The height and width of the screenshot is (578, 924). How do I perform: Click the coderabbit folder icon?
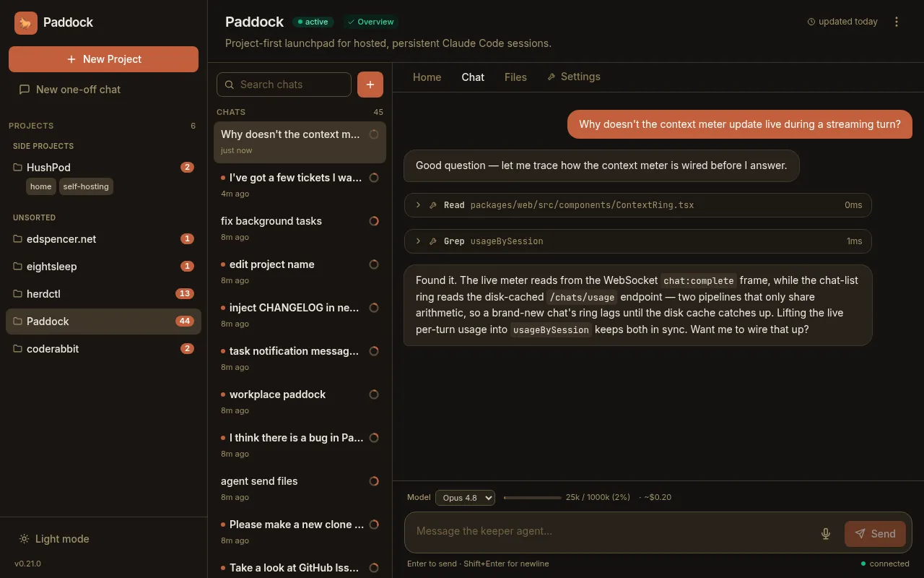click(x=18, y=348)
